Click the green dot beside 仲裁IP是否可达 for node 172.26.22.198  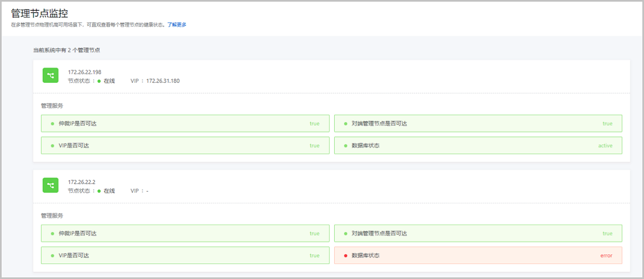pos(53,123)
